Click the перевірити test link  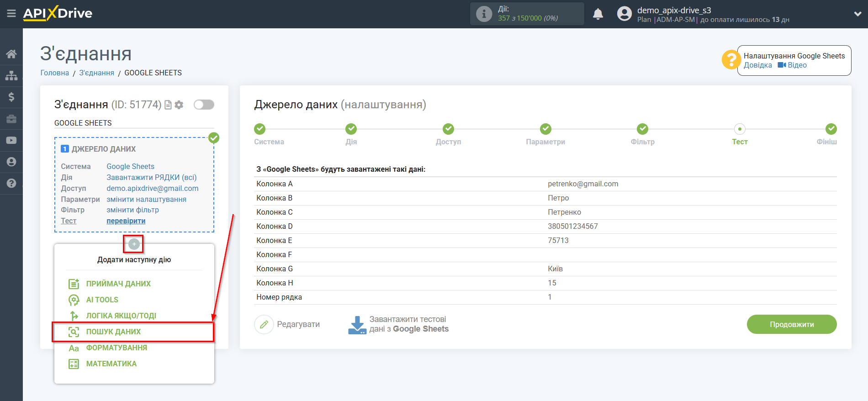click(x=126, y=221)
